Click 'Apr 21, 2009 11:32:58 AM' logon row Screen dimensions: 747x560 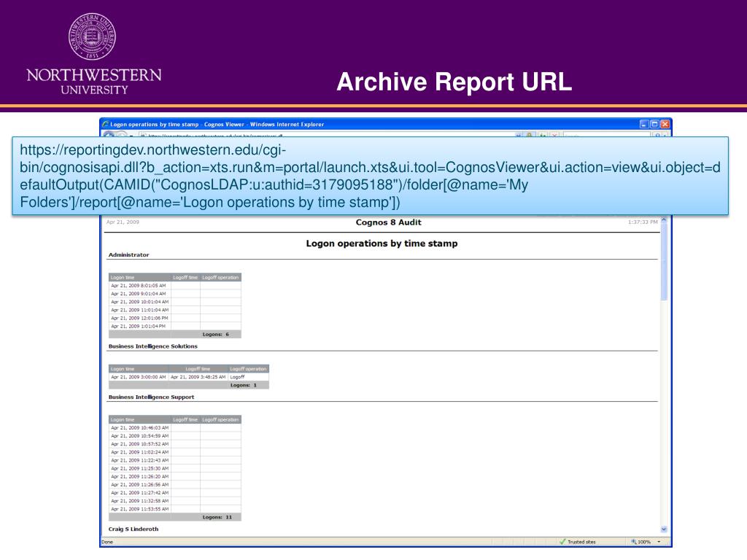coord(175,501)
